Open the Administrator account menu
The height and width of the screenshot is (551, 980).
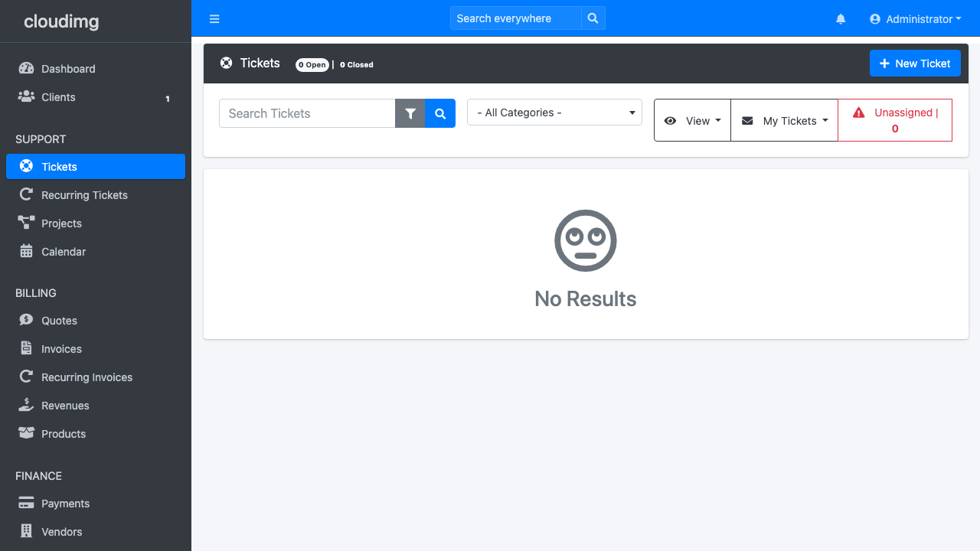pos(916,19)
